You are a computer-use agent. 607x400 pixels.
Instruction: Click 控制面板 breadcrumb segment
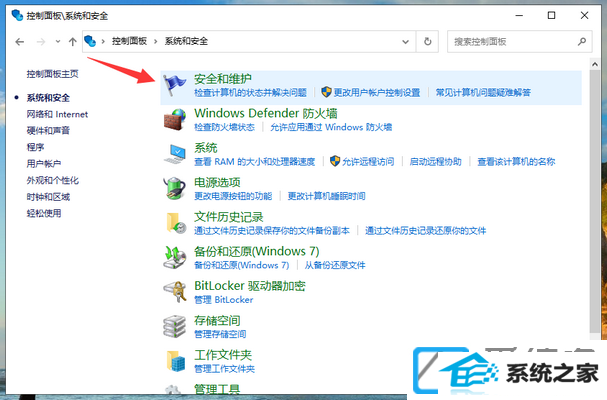pyautogui.click(x=129, y=41)
